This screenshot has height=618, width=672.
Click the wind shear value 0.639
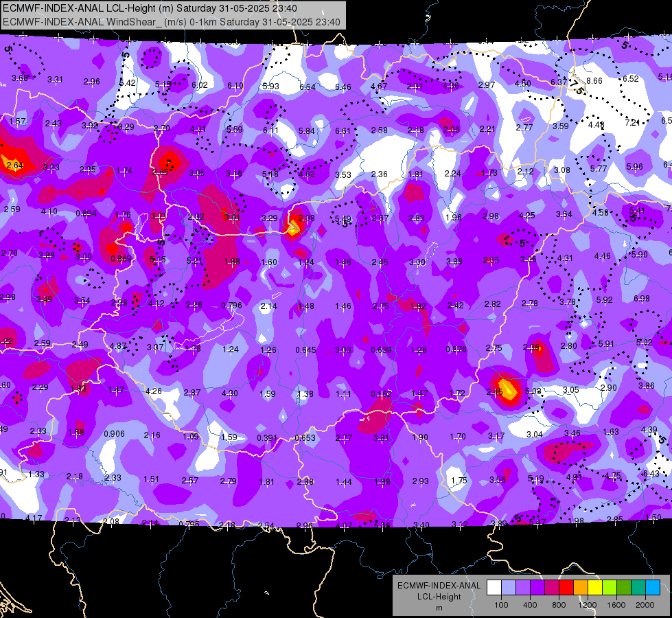coord(381,350)
